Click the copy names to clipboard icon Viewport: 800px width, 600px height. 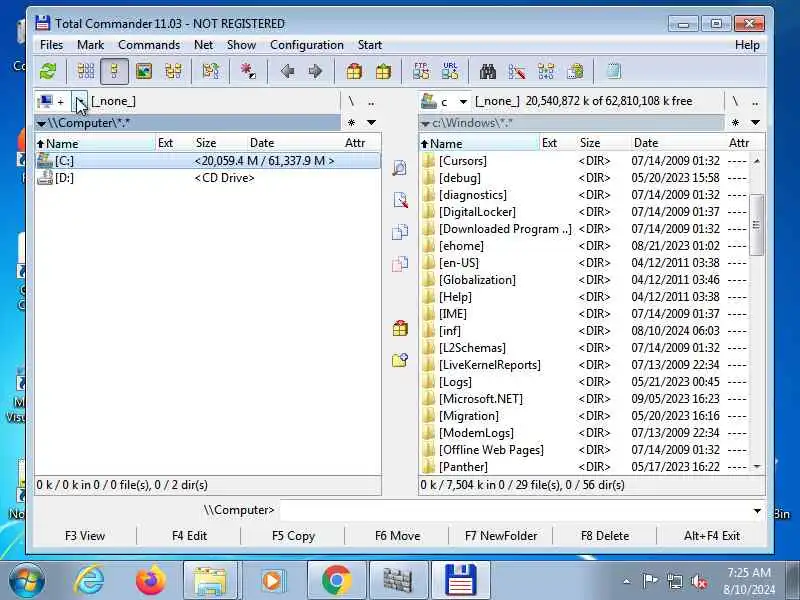click(x=575, y=71)
